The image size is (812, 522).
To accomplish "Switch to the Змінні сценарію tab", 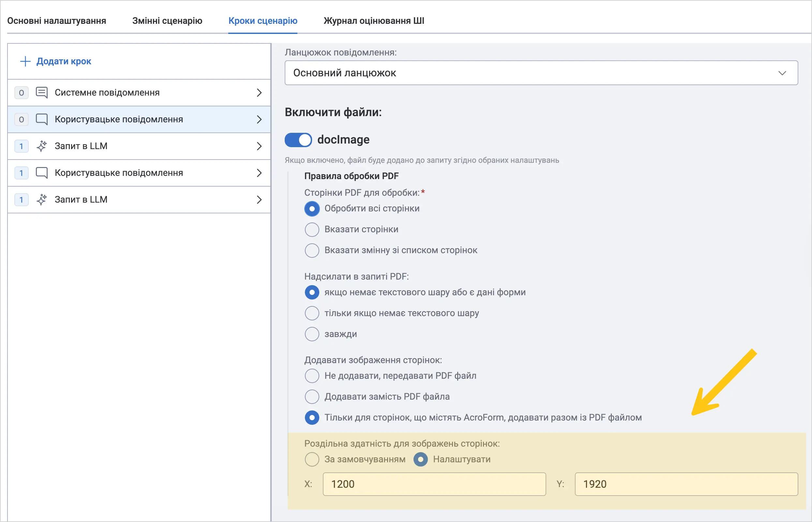I will click(x=167, y=21).
